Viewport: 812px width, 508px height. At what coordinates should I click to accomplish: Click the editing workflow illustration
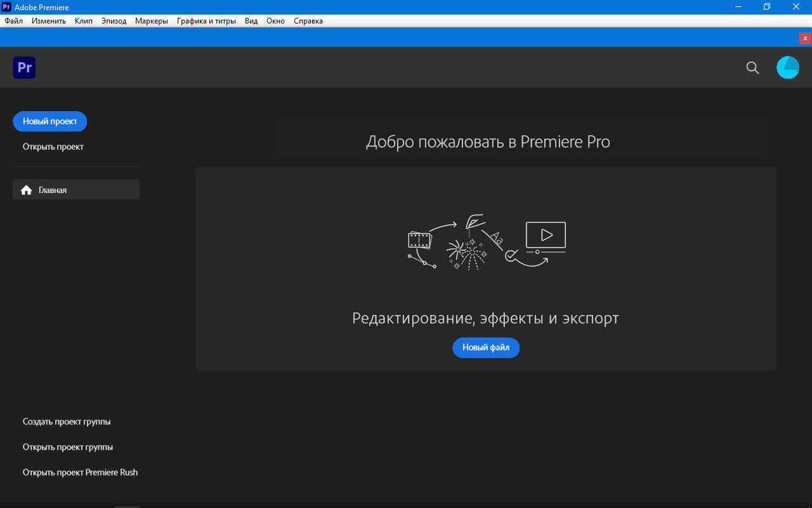tap(486, 242)
